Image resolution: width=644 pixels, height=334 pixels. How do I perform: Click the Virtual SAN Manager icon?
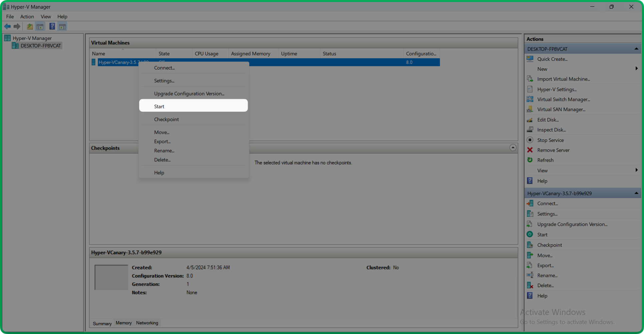pos(530,109)
